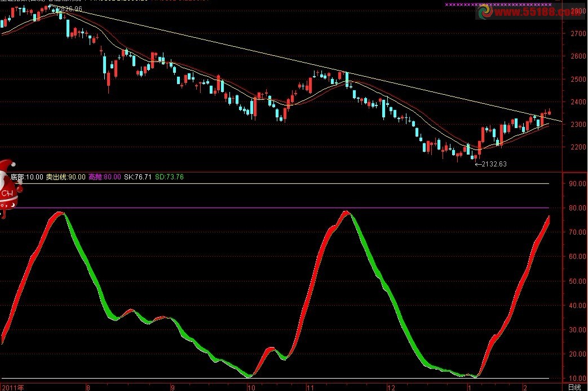Select the 卖出线:90.00 indicator label
The height and width of the screenshot is (391, 588).
coord(65,177)
